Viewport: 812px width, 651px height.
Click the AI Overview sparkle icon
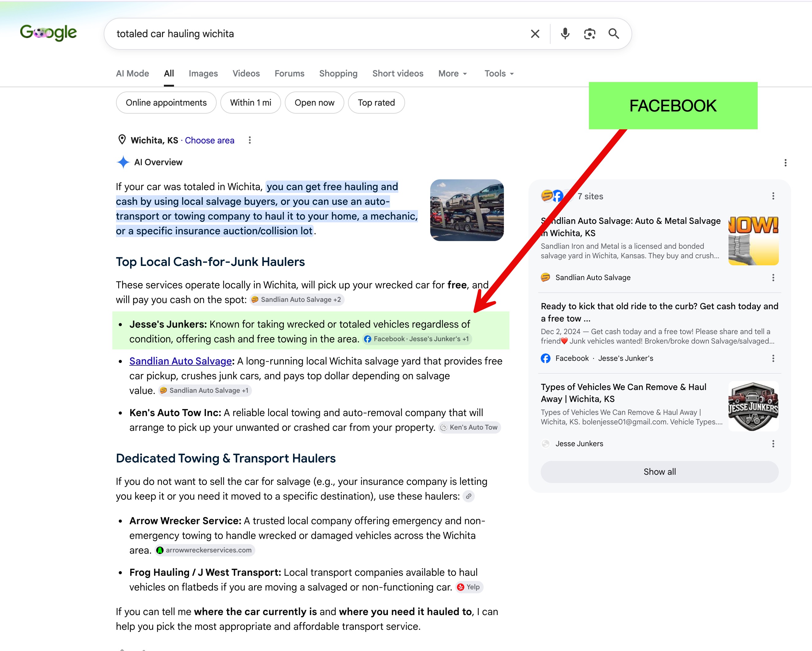click(123, 162)
